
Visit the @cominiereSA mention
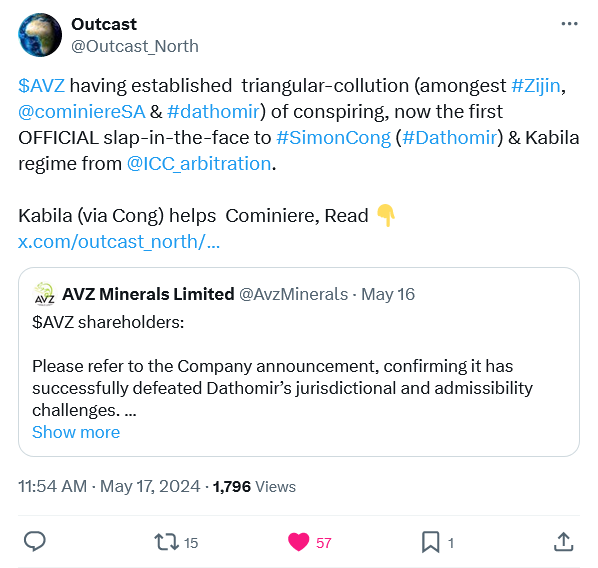82,112
